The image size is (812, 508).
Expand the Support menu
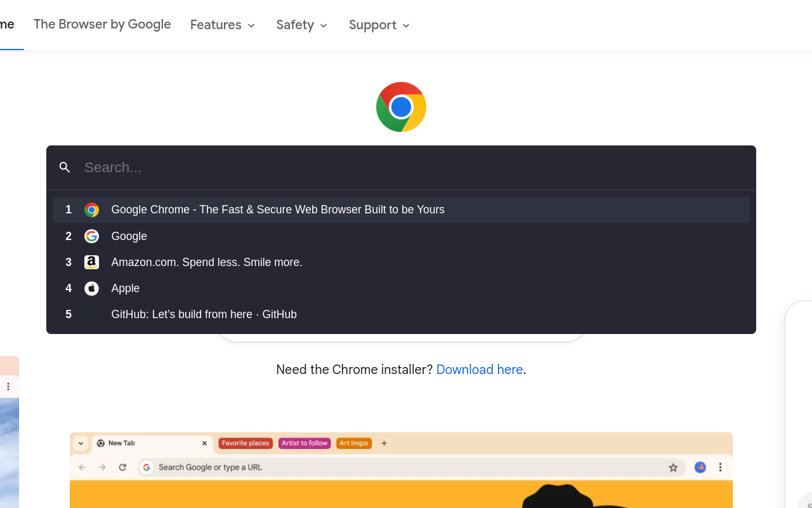379,25
